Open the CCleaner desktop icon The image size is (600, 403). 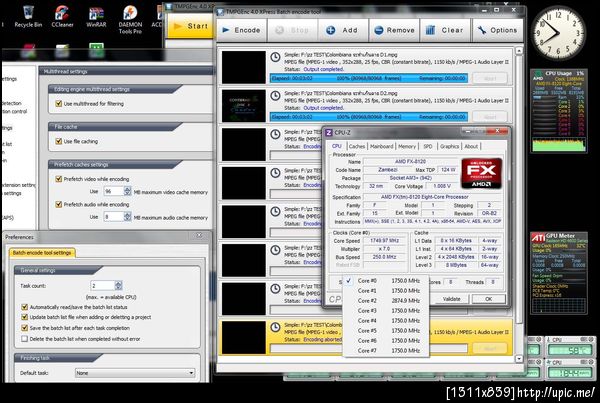click(x=62, y=16)
